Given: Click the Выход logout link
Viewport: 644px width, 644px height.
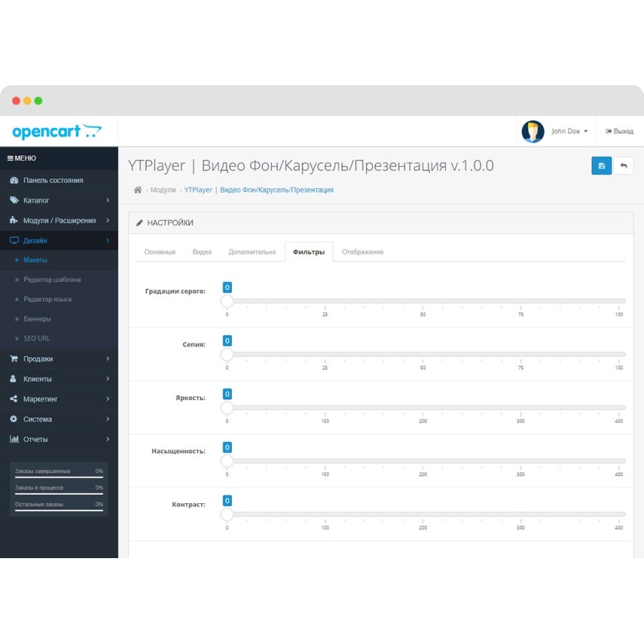Looking at the screenshot, I should point(620,132).
